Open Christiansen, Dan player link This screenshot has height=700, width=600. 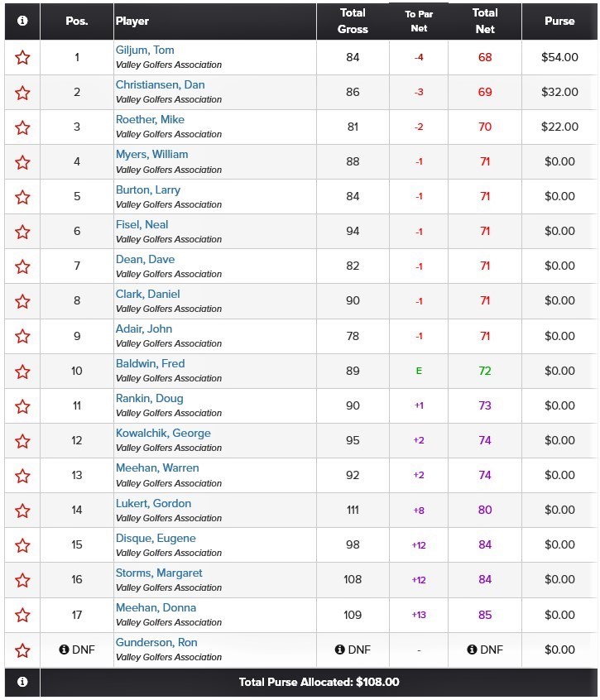coord(161,85)
